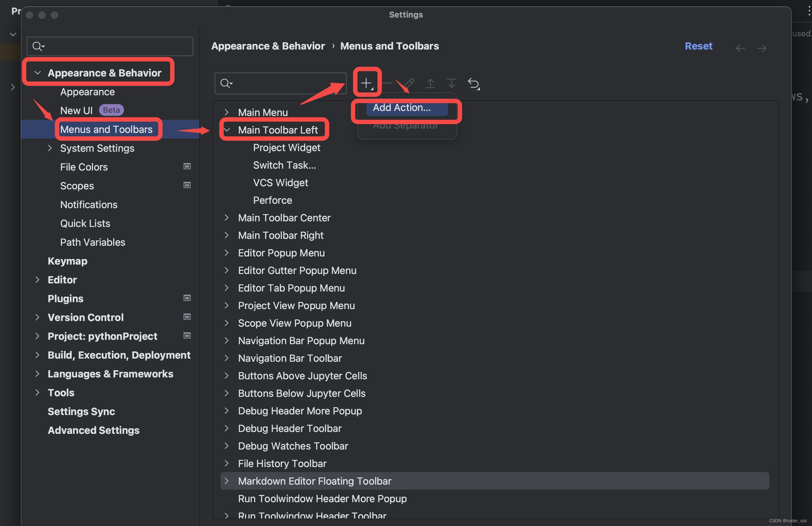Click the Move Down arrow icon
The image size is (812, 526).
451,83
